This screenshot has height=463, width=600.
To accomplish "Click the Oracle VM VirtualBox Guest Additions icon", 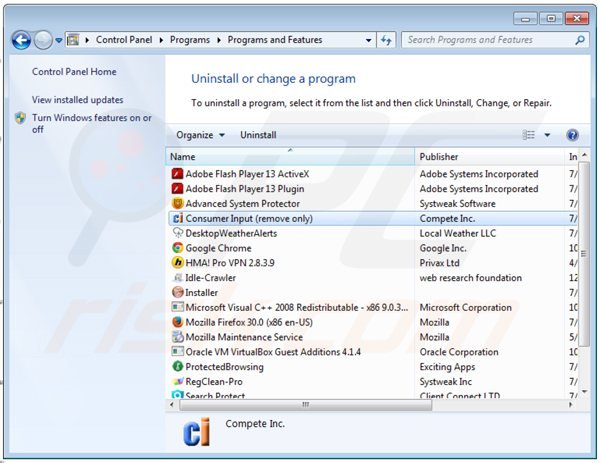I will click(x=177, y=352).
